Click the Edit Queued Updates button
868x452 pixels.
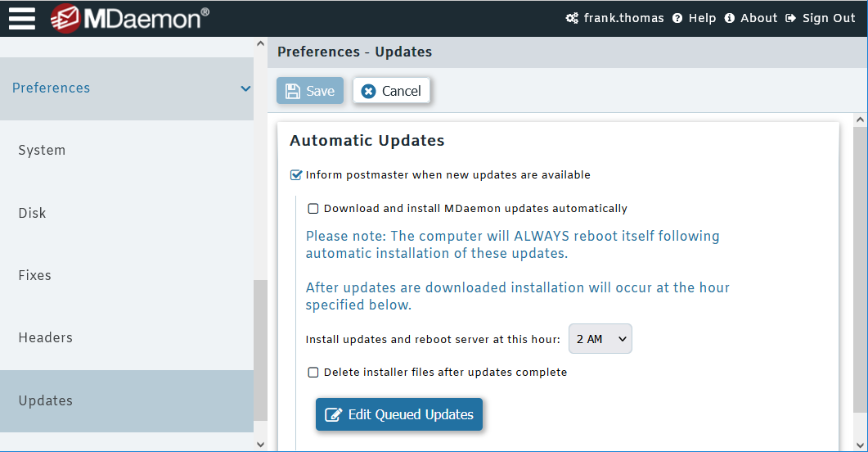coord(399,414)
